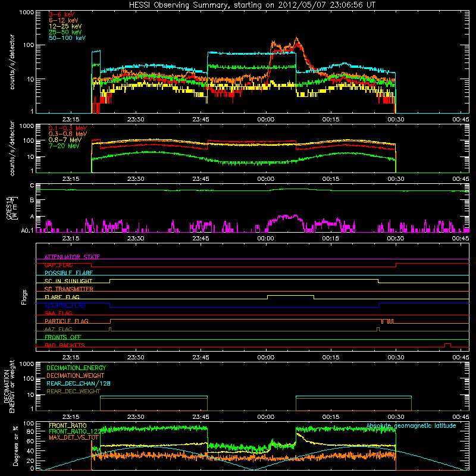Click the '00:45' tick under the GOES panel
The width and height of the screenshot is (476, 476).
[x=461, y=239]
